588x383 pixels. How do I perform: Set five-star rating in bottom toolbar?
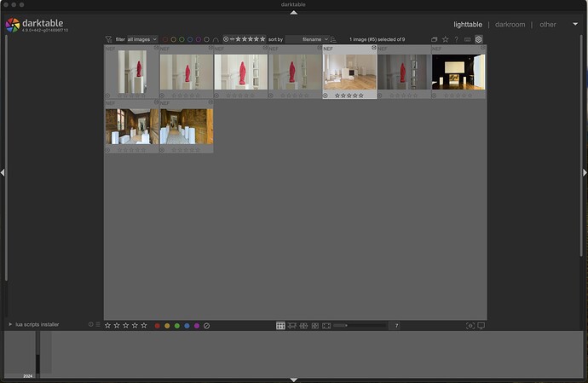point(144,325)
